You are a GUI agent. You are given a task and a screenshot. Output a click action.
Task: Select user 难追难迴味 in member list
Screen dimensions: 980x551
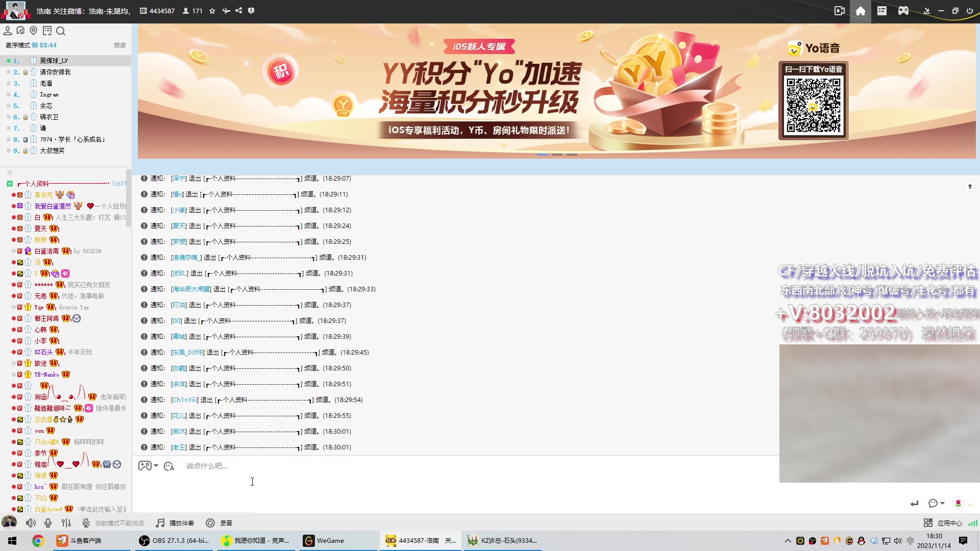(53, 408)
